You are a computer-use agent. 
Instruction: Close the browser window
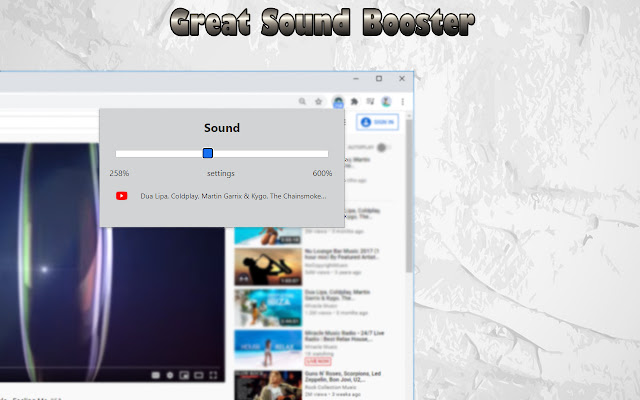[402, 78]
